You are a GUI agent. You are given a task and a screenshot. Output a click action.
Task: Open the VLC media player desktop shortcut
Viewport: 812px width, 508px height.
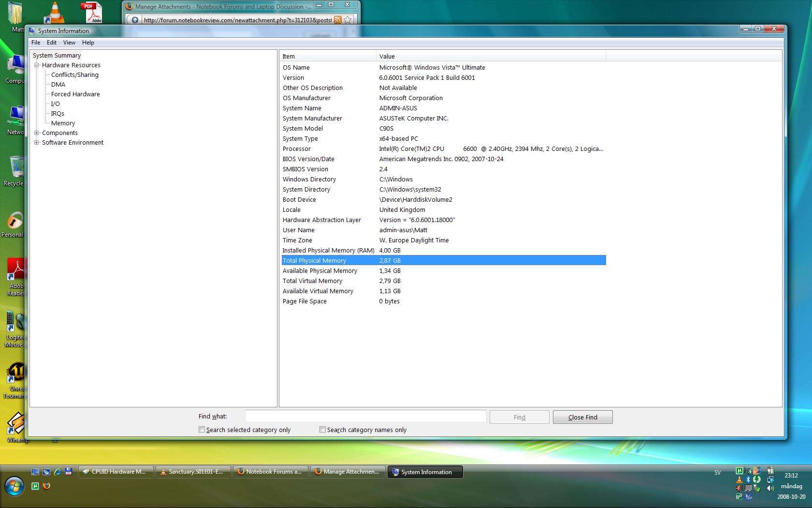point(55,12)
